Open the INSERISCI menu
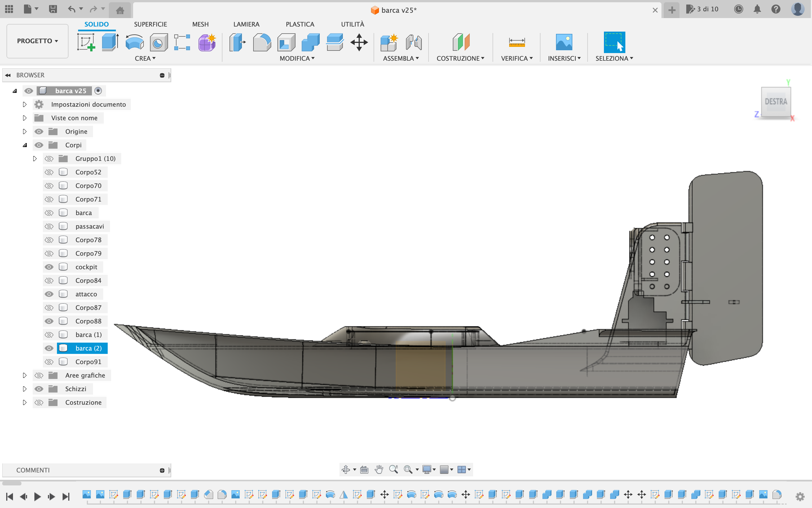The image size is (812, 508). (564, 58)
